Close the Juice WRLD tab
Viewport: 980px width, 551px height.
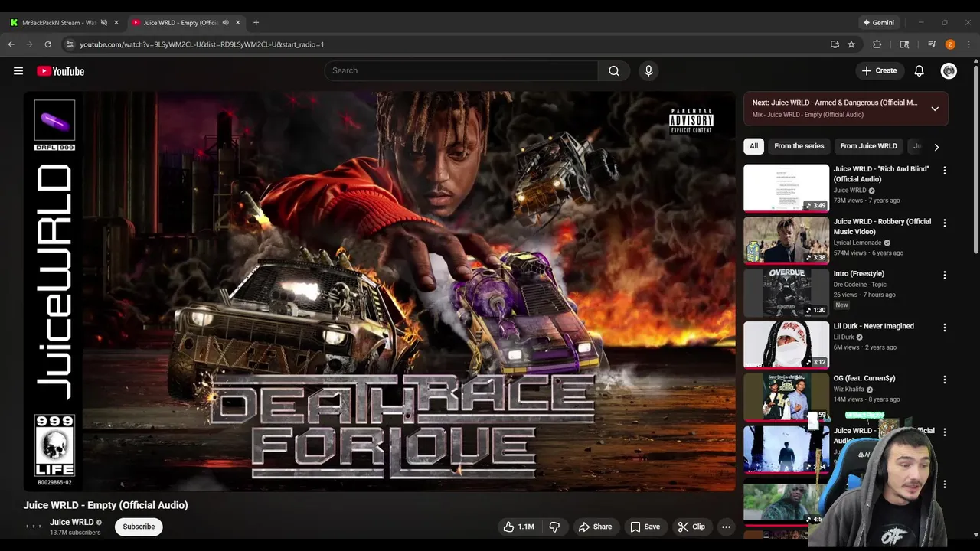237,22
